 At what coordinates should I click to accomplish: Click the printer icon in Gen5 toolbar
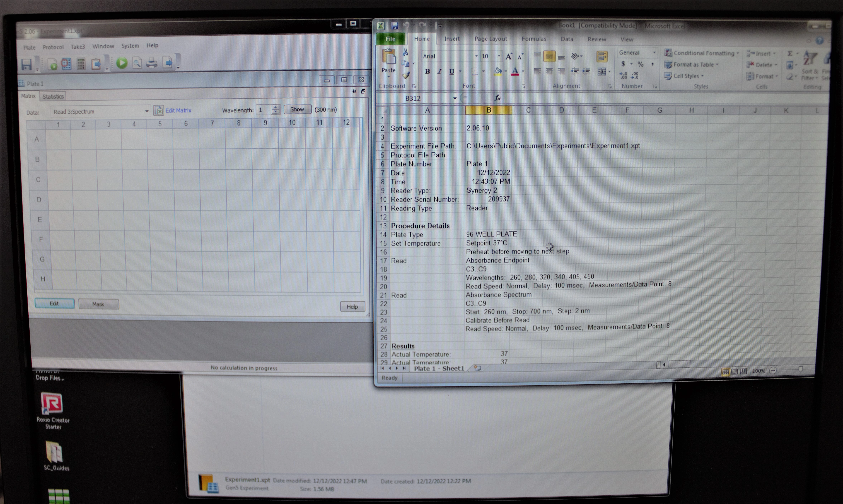152,63
